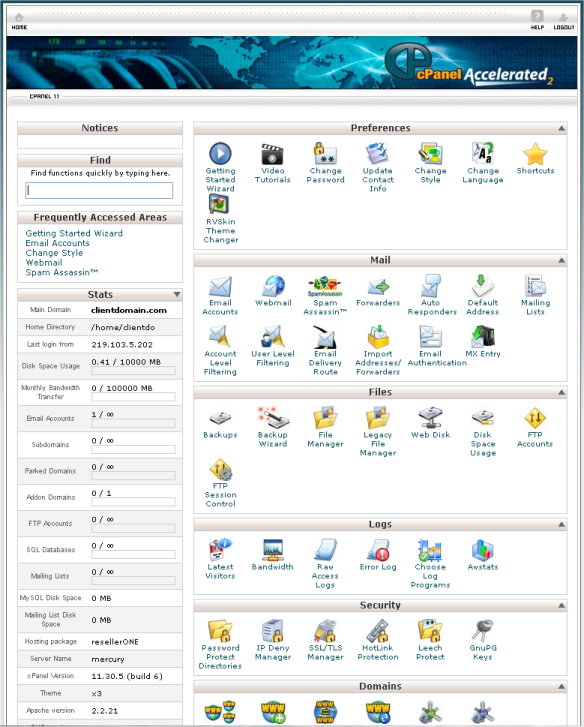Open Web Disk
The height and width of the screenshot is (727, 584).
pyautogui.click(x=430, y=417)
